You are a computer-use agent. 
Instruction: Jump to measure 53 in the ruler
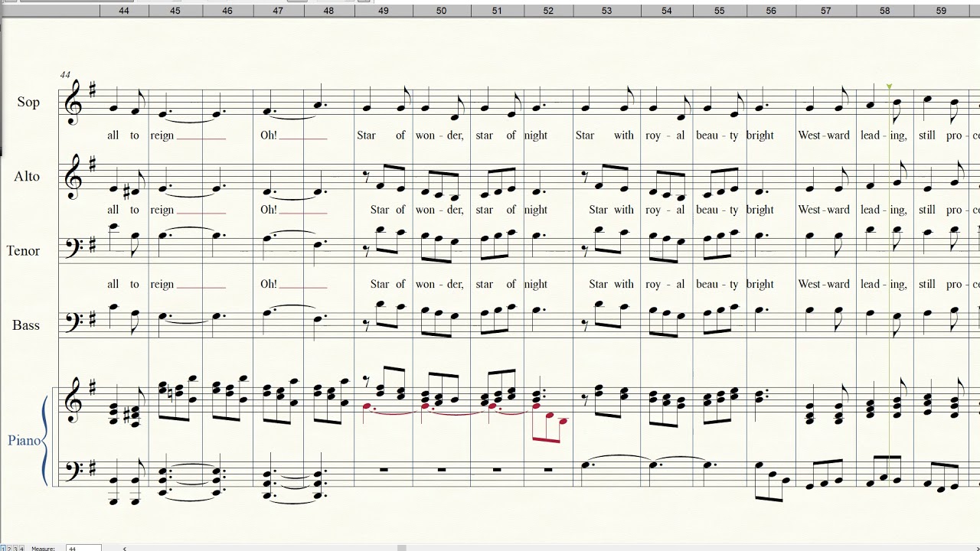tap(606, 11)
